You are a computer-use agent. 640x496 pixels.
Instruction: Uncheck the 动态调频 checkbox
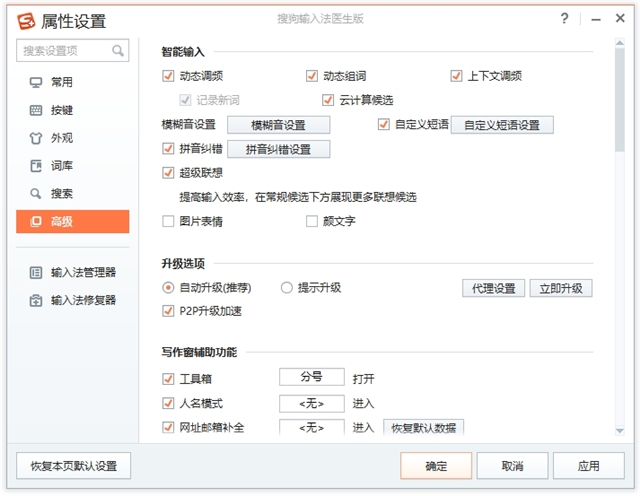pyautogui.click(x=168, y=76)
